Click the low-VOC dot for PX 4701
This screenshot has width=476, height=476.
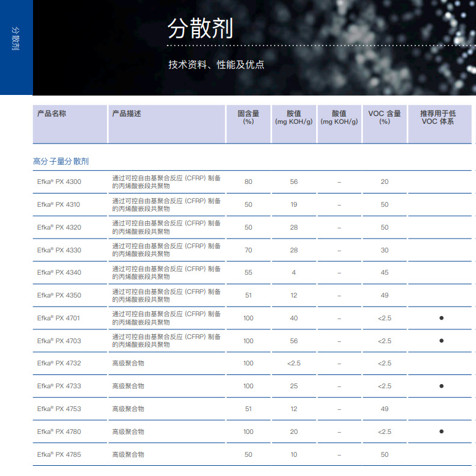click(x=441, y=318)
